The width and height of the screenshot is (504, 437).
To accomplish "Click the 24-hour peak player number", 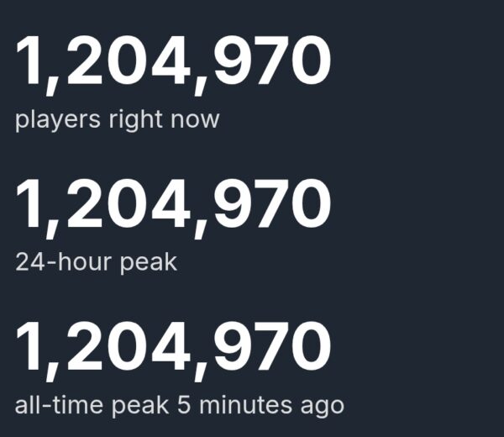I will point(173,208).
